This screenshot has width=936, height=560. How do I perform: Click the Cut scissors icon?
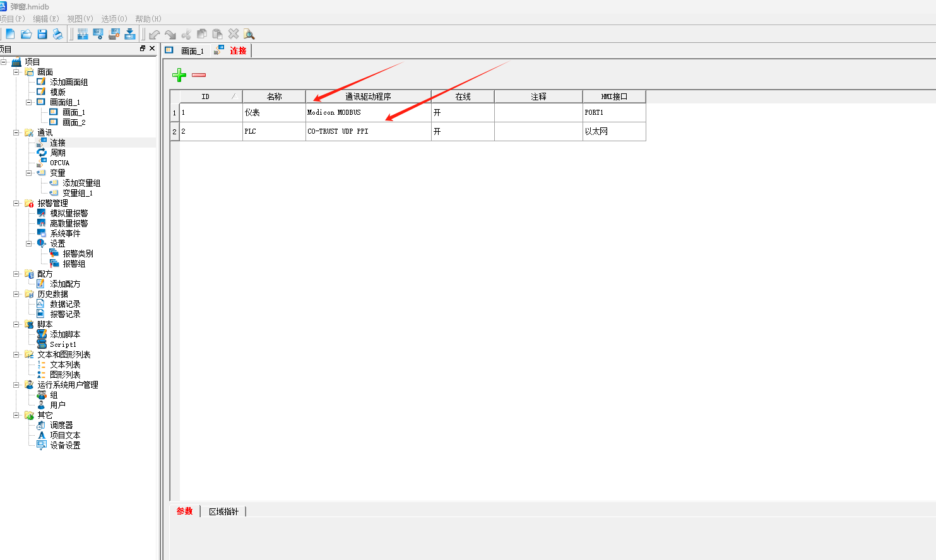[186, 34]
